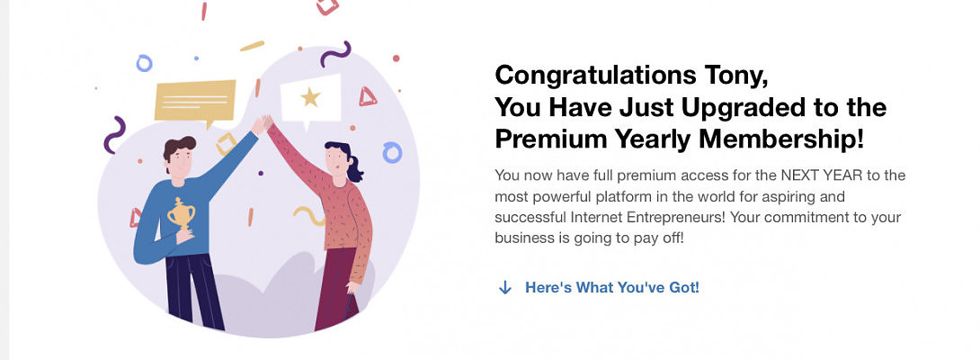Viewport: 980px width, 360px height.
Task: Click the purple squiggle left of the man
Action: tap(114, 134)
